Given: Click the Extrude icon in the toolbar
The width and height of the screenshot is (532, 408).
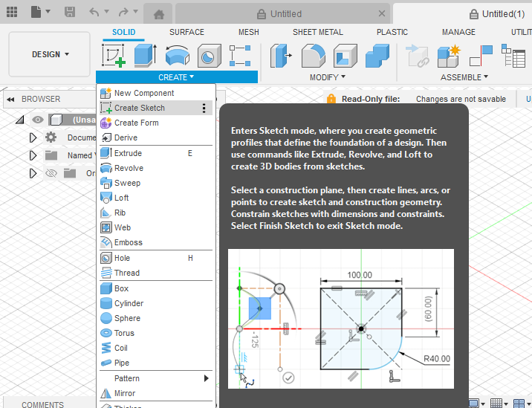Looking at the screenshot, I should [x=144, y=56].
